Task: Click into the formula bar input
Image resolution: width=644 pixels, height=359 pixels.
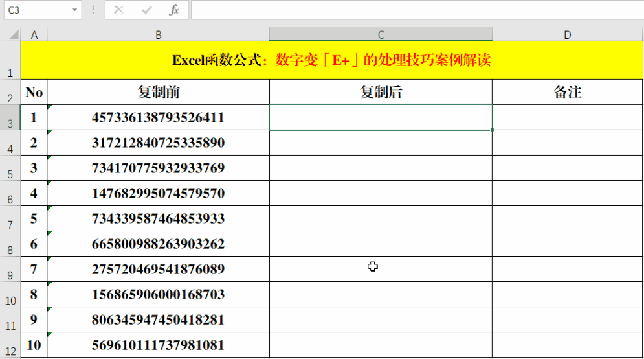Action: pos(417,10)
